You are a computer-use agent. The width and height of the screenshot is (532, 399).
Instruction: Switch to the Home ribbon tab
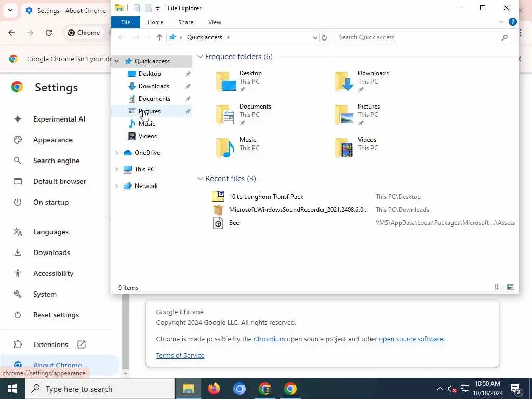(155, 22)
